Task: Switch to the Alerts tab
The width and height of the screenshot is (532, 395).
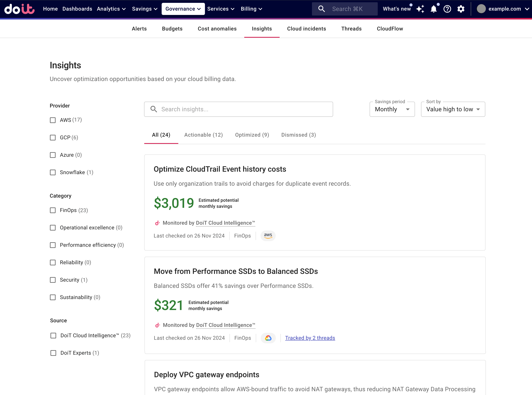Action: pyautogui.click(x=139, y=29)
